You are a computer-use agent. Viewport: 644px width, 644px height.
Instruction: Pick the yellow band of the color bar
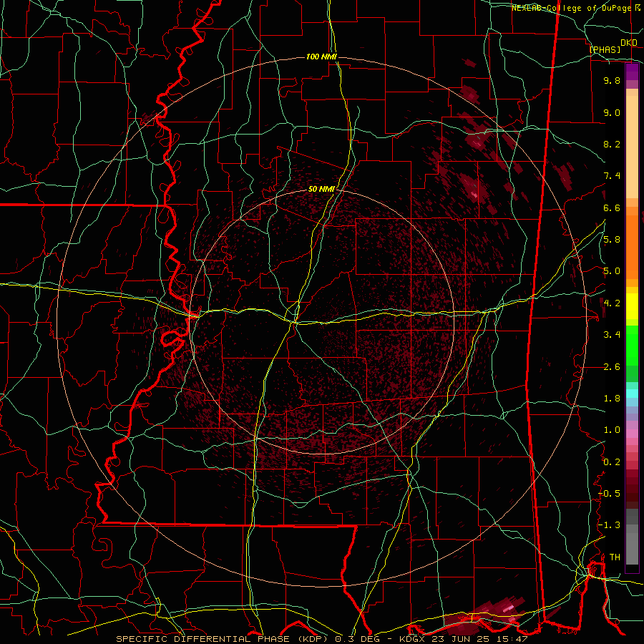point(632,306)
